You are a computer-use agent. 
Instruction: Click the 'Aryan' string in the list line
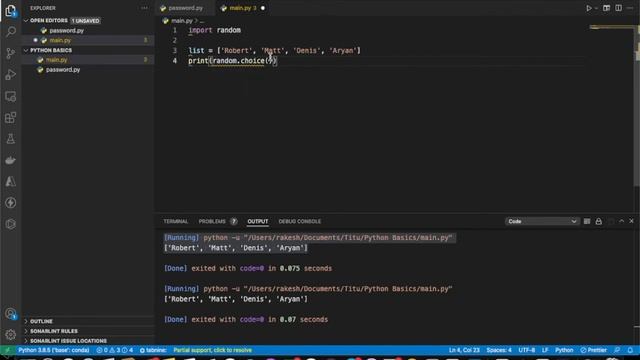(343, 51)
